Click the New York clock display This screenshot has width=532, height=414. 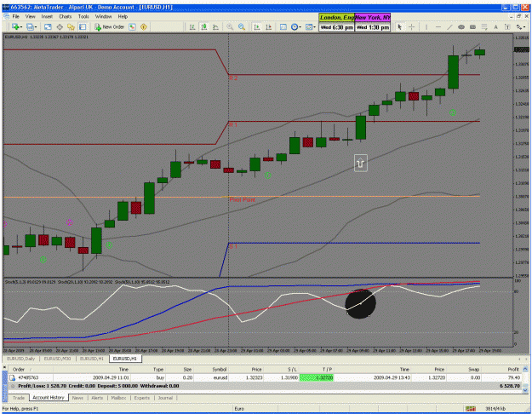pos(373,22)
